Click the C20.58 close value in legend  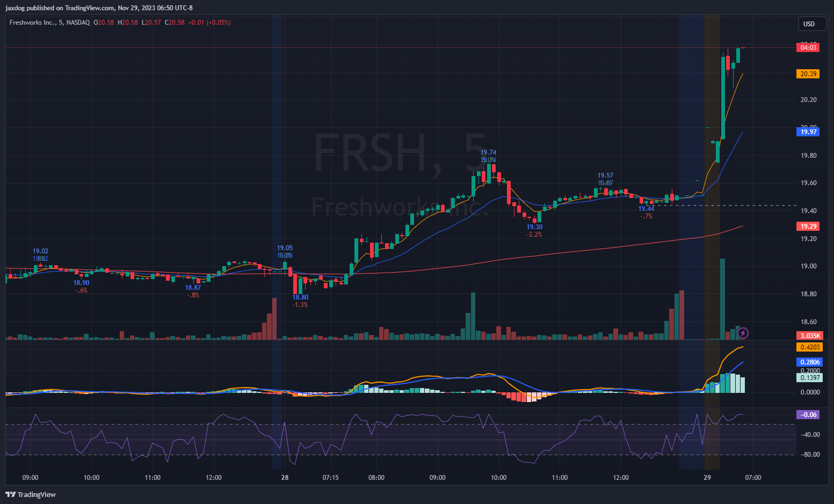click(175, 23)
